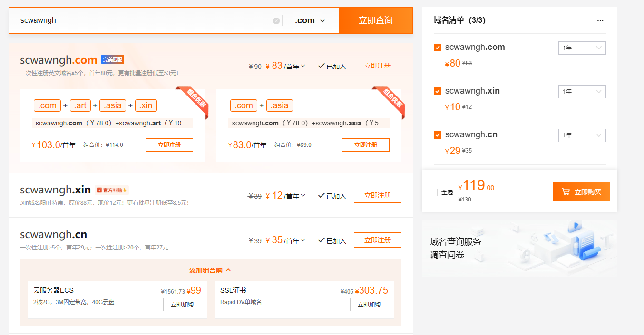644x335 pixels.
Task: Click 立即注册 for scwawngh.cn
Action: click(x=378, y=240)
